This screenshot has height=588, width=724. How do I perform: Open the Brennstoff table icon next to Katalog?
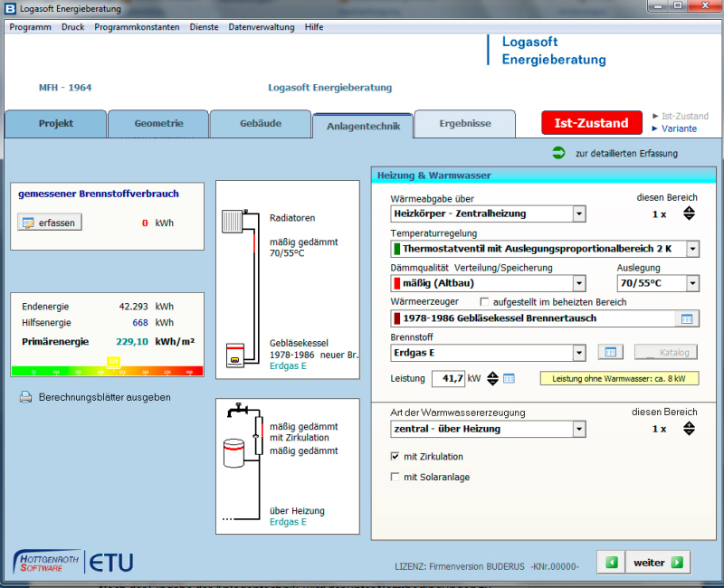[x=610, y=352]
